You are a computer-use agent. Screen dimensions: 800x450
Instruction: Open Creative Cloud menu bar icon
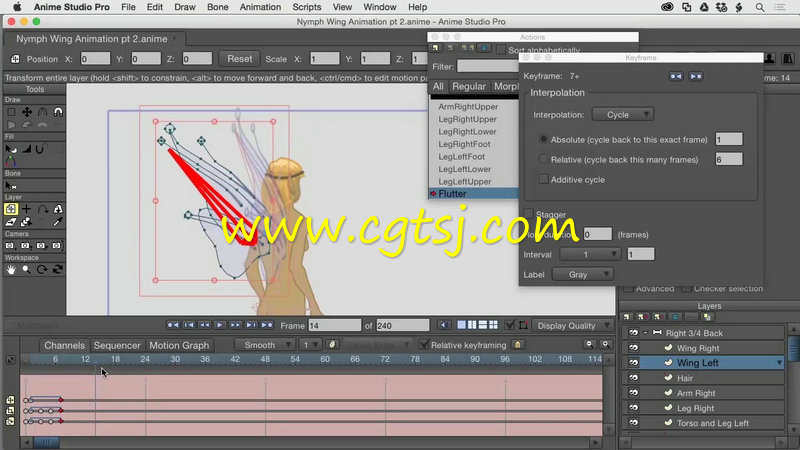[x=667, y=7]
